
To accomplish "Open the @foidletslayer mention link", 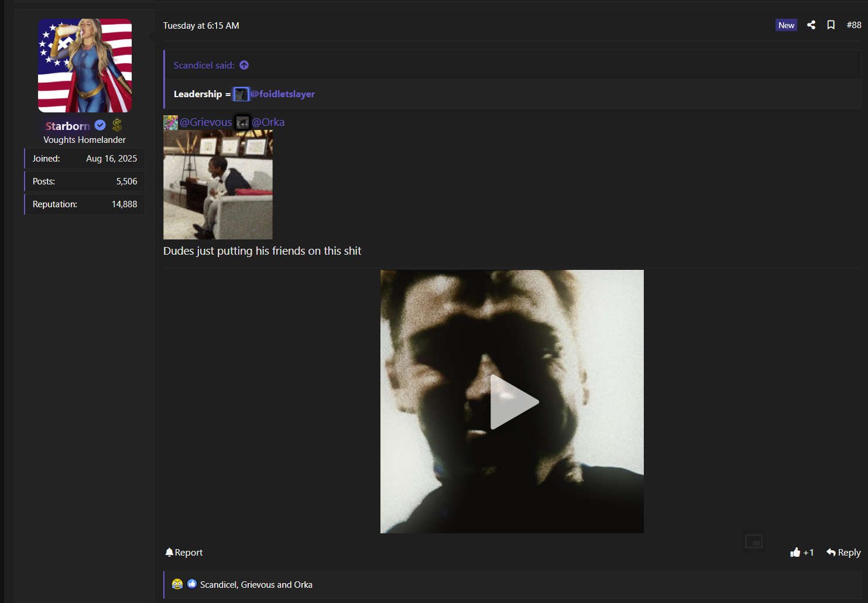I will tap(282, 94).
